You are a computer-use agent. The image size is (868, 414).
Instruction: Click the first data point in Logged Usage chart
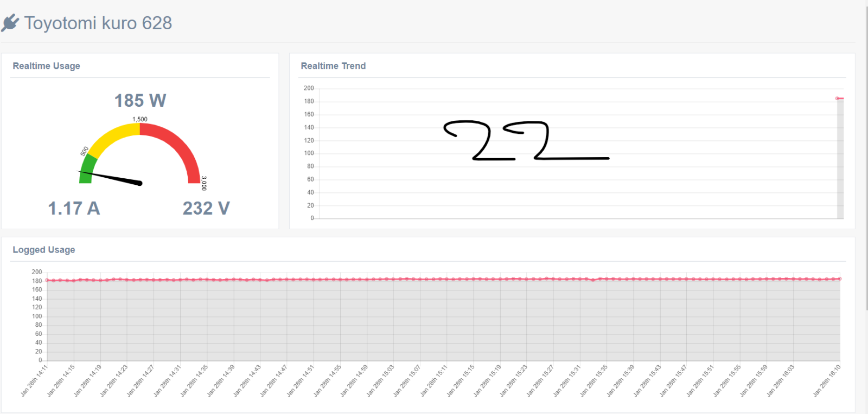[x=47, y=280]
